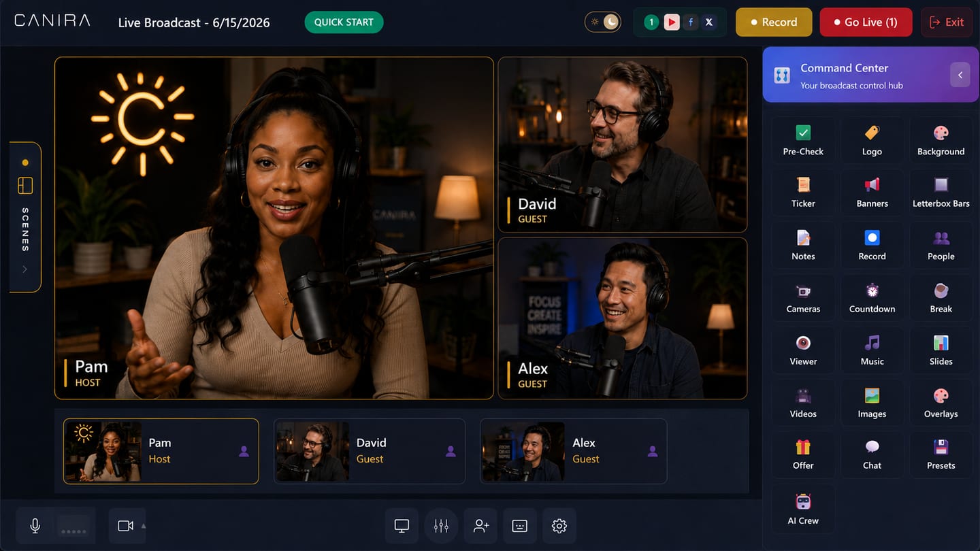This screenshot has width=980, height=551.
Task: Open the Break coffee cup tile
Action: (x=941, y=297)
